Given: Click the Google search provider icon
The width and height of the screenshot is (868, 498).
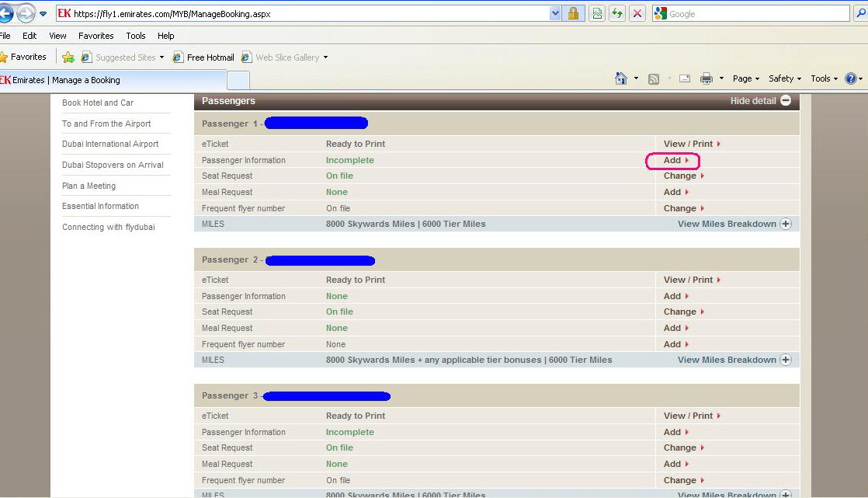Looking at the screenshot, I should point(660,14).
